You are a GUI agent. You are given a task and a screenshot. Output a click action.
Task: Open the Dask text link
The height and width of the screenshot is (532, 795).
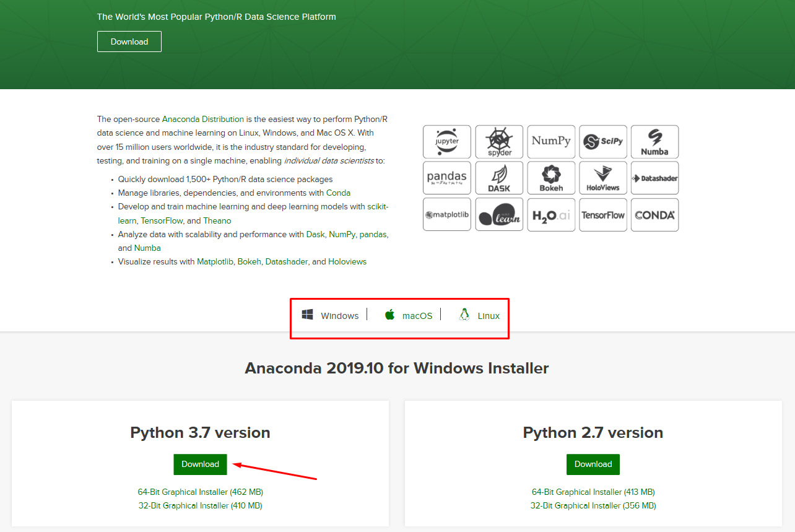click(x=315, y=234)
